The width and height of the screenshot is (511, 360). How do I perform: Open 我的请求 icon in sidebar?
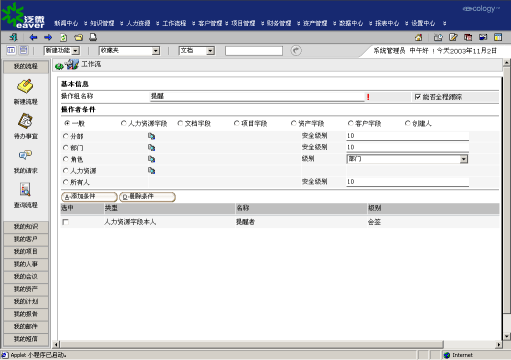[25, 155]
